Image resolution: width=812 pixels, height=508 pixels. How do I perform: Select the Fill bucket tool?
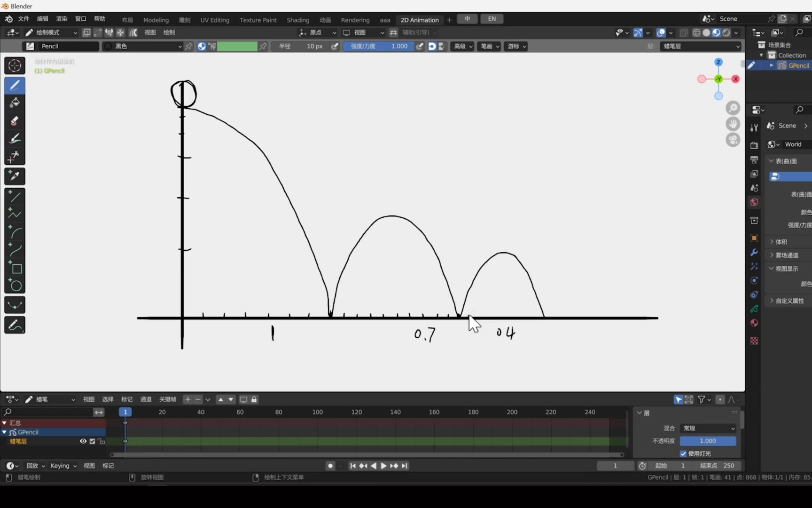(x=15, y=103)
